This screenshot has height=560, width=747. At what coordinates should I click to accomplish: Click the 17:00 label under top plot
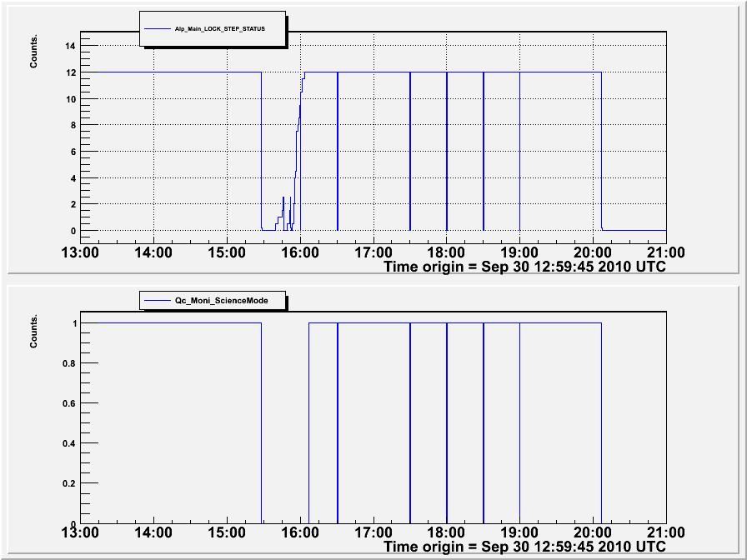[373, 252]
